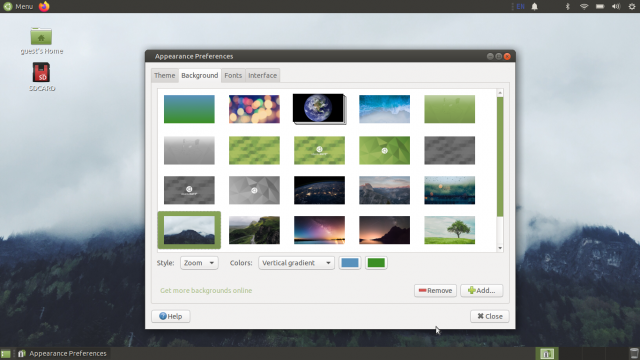The image size is (640, 360).
Task: Open the volume speaker indicator
Action: point(616,6)
